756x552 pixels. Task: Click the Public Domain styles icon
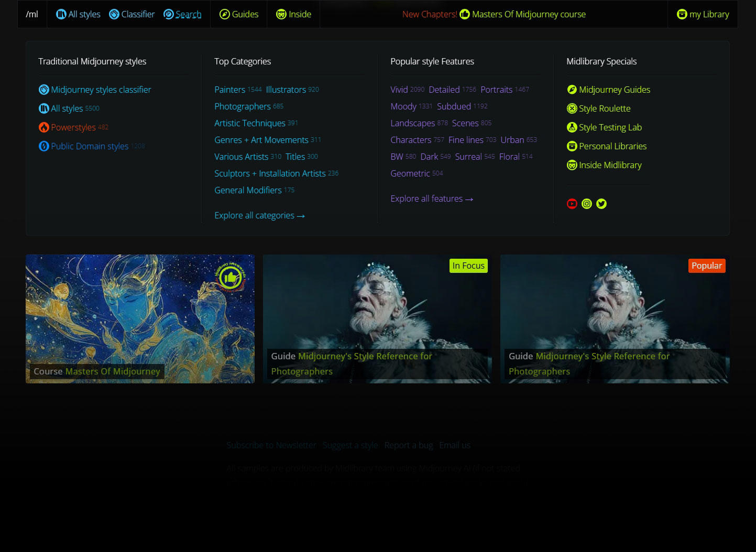[x=44, y=146]
